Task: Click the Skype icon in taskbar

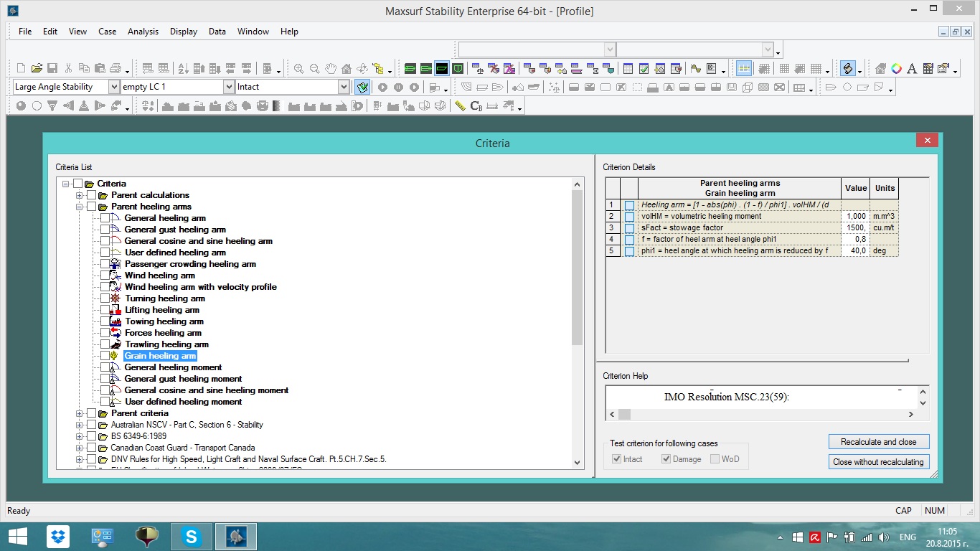Action: (x=191, y=537)
